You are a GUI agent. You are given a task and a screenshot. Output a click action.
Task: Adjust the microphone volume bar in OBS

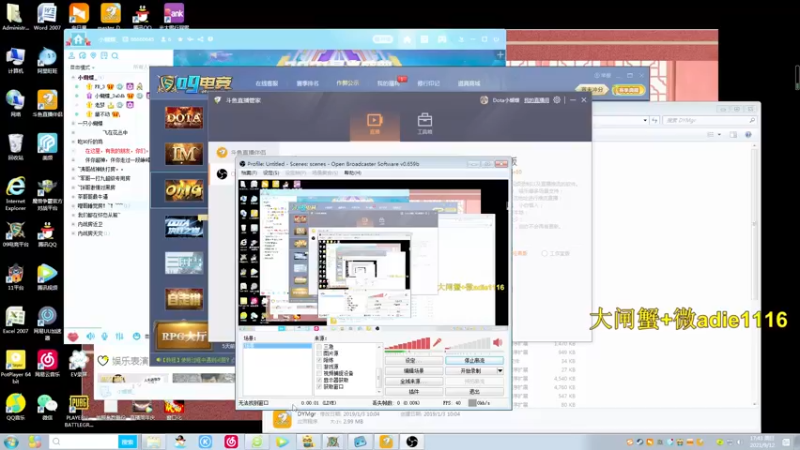409,345
